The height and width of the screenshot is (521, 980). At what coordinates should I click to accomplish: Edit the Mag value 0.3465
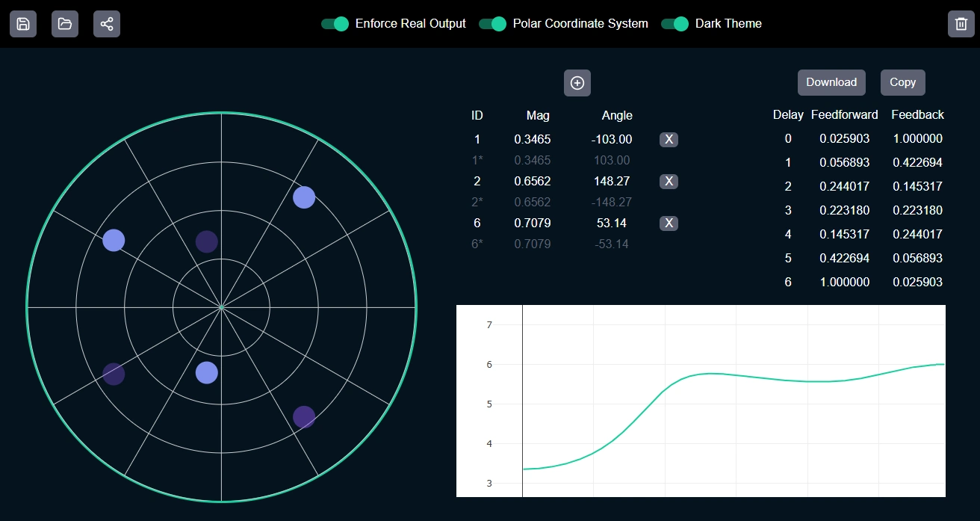[x=533, y=139]
